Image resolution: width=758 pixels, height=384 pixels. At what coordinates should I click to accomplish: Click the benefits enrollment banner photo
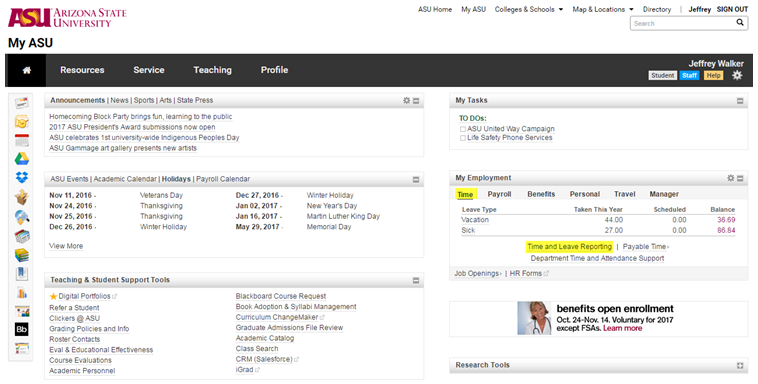click(x=534, y=318)
